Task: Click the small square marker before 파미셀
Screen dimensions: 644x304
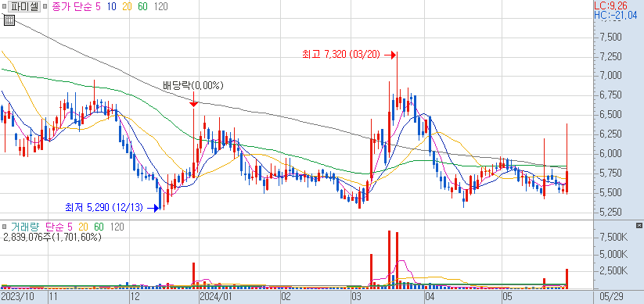Action: tap(4, 6)
